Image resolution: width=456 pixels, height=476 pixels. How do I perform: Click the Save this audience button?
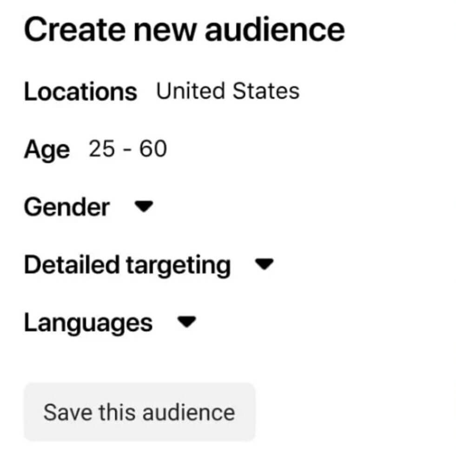coord(139,411)
